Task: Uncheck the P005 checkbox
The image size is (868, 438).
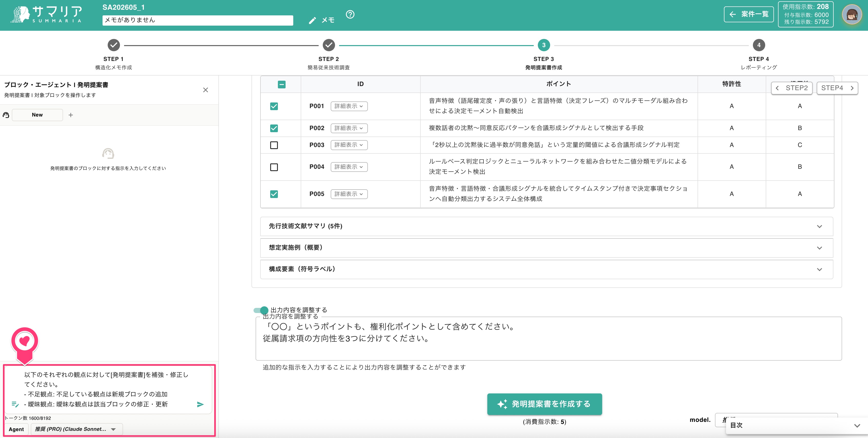Action: [274, 194]
